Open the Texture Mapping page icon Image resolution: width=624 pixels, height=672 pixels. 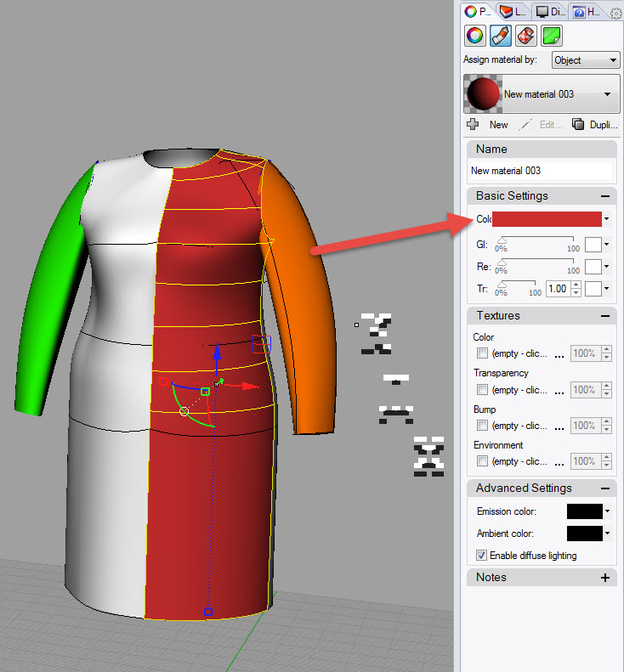click(525, 36)
